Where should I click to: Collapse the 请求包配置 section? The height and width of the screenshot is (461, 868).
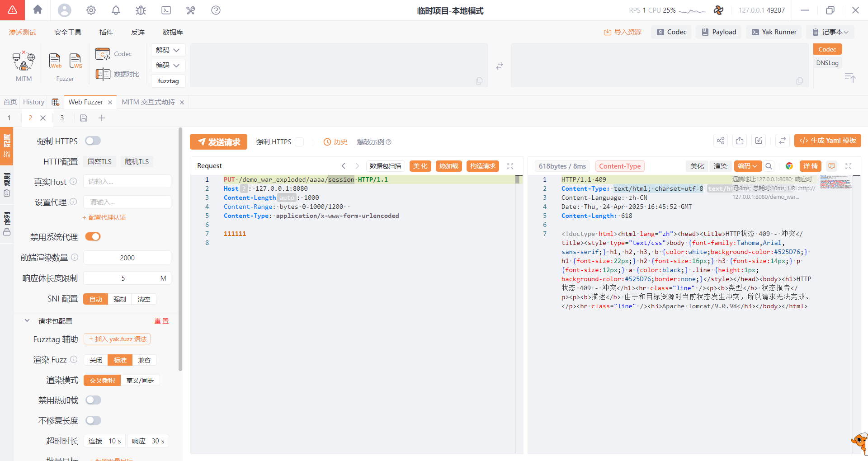(27, 321)
